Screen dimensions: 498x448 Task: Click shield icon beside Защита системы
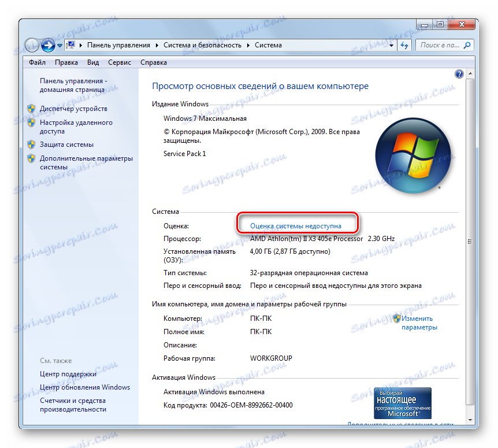(31, 145)
